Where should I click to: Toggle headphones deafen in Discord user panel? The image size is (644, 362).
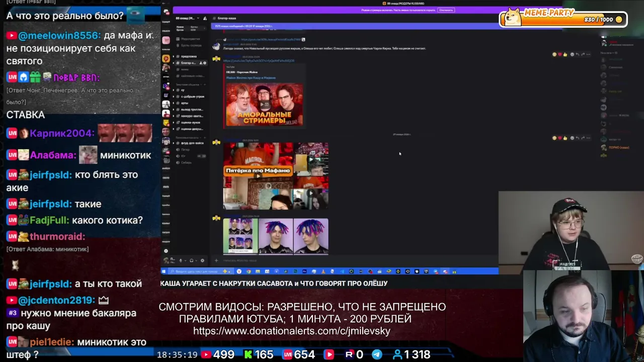(191, 260)
